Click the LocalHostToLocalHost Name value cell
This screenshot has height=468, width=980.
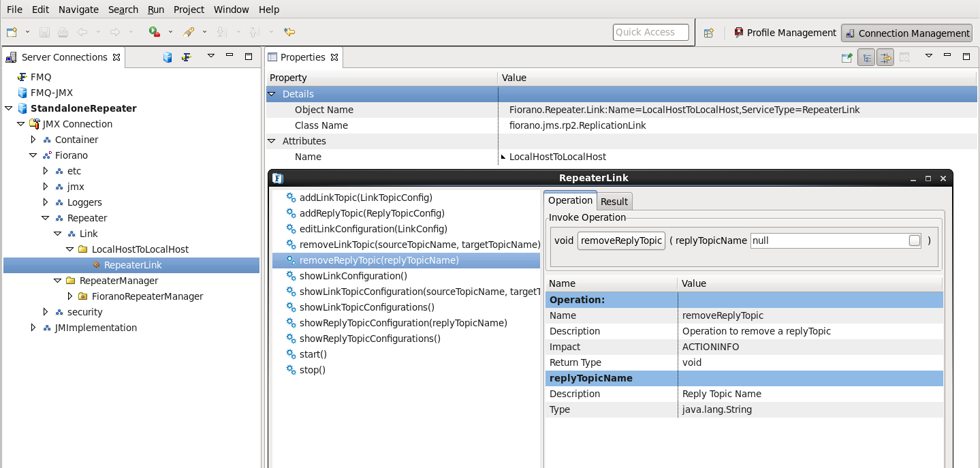[738, 157]
